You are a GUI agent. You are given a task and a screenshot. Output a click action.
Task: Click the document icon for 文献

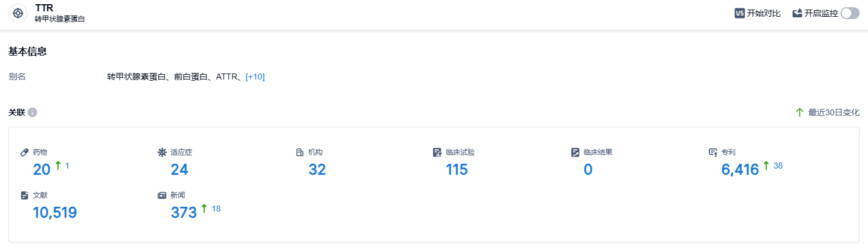point(25,195)
